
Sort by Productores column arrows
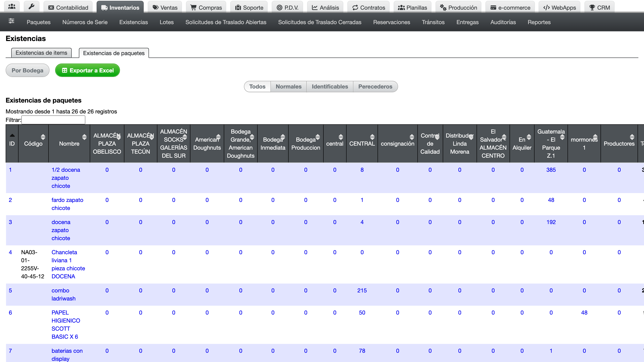pos(632,137)
